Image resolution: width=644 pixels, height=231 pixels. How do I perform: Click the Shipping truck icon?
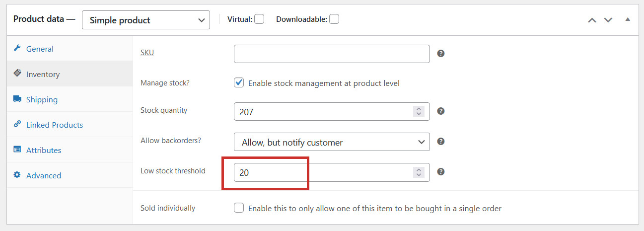17,99
